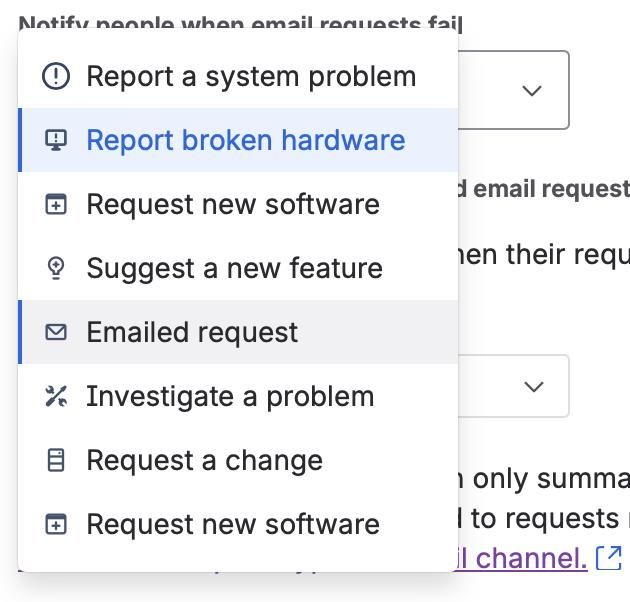Choose Investigate a problem from the menu
This screenshot has width=630, height=602.
click(x=230, y=397)
